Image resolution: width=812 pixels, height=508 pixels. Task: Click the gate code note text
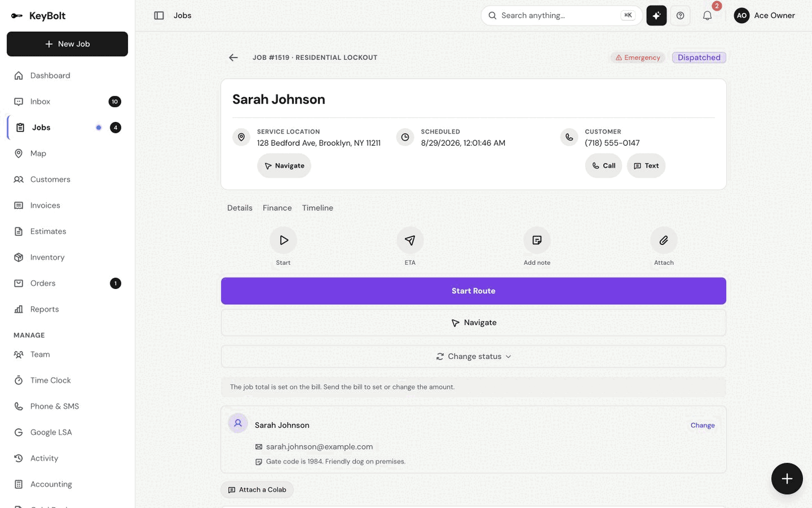[x=335, y=461]
